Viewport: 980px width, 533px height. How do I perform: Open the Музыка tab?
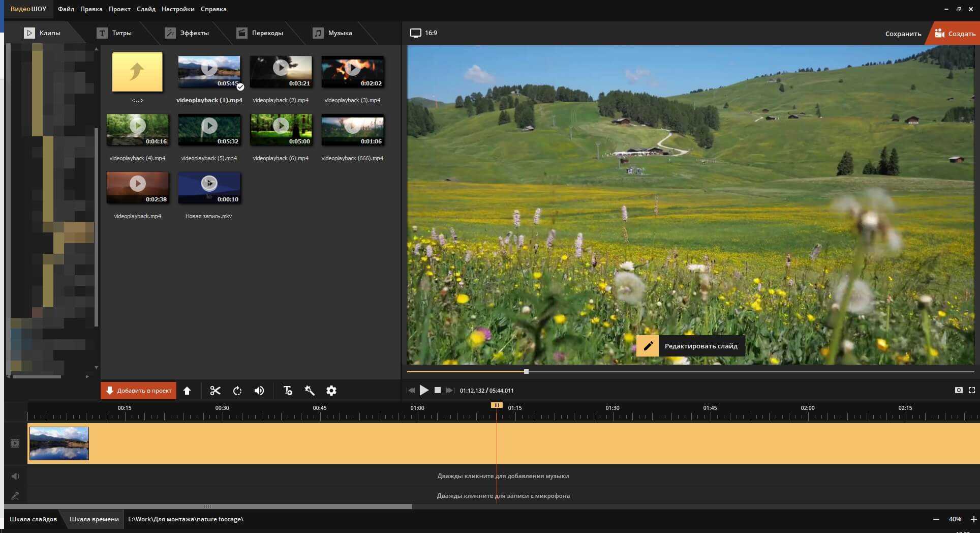coord(332,33)
